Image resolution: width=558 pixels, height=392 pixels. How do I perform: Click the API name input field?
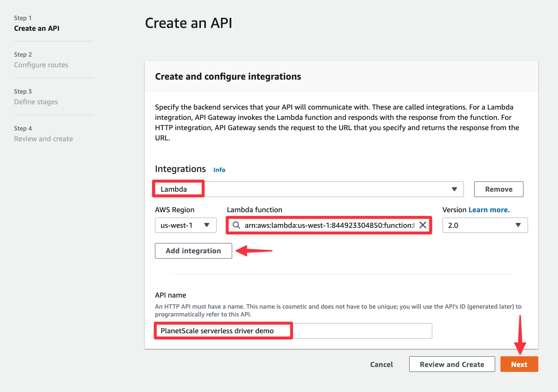(293, 331)
